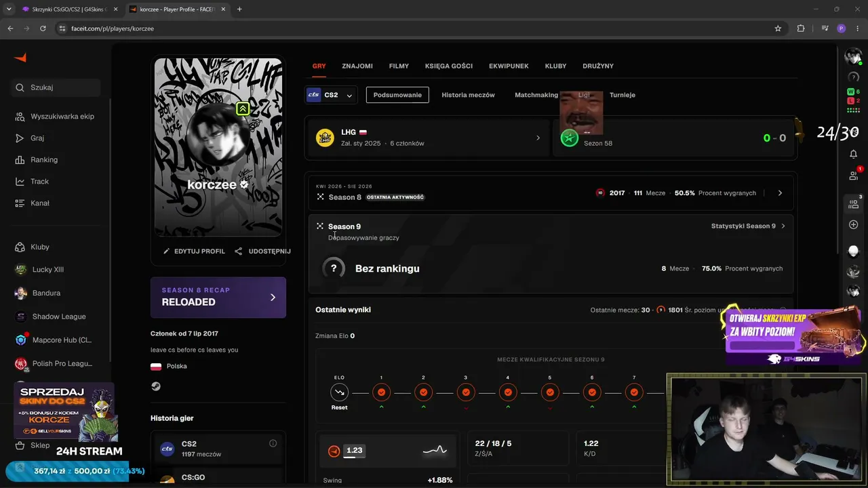Image resolution: width=868 pixels, height=488 pixels.
Task: Click the G4Skins skrzynki EXP banner
Action: (x=794, y=336)
